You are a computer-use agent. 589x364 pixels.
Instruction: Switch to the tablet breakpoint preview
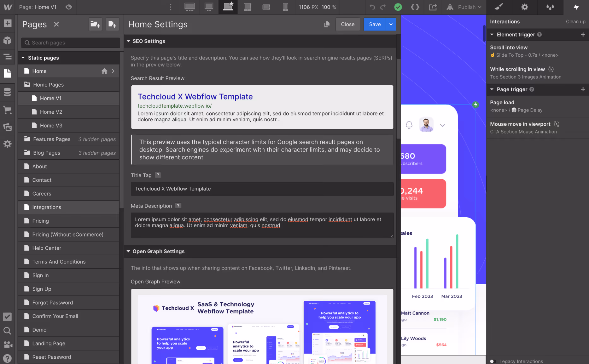tap(247, 7)
